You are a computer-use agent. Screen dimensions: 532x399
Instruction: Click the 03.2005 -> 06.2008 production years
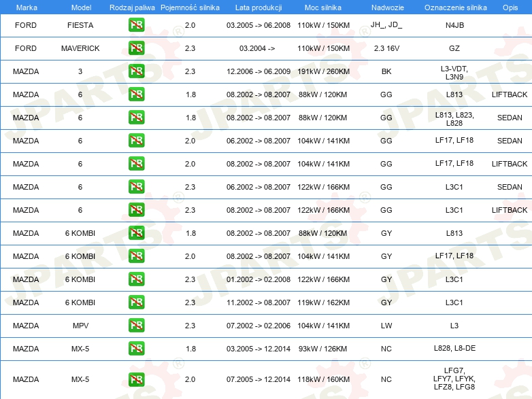(259, 25)
